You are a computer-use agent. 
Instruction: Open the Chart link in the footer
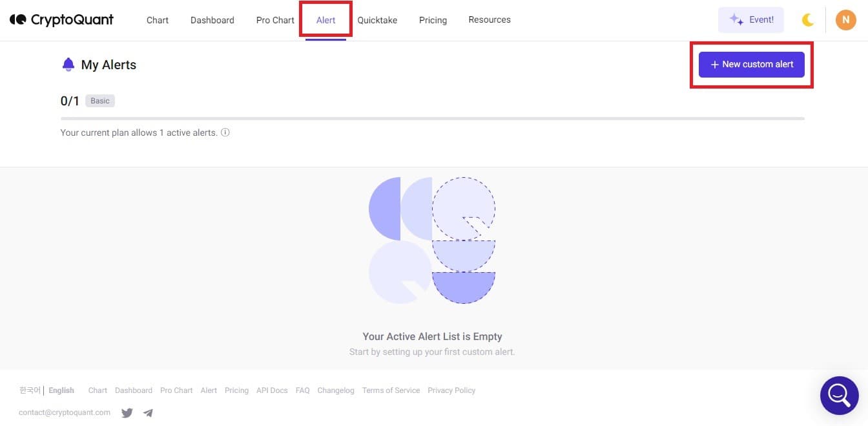(98, 390)
